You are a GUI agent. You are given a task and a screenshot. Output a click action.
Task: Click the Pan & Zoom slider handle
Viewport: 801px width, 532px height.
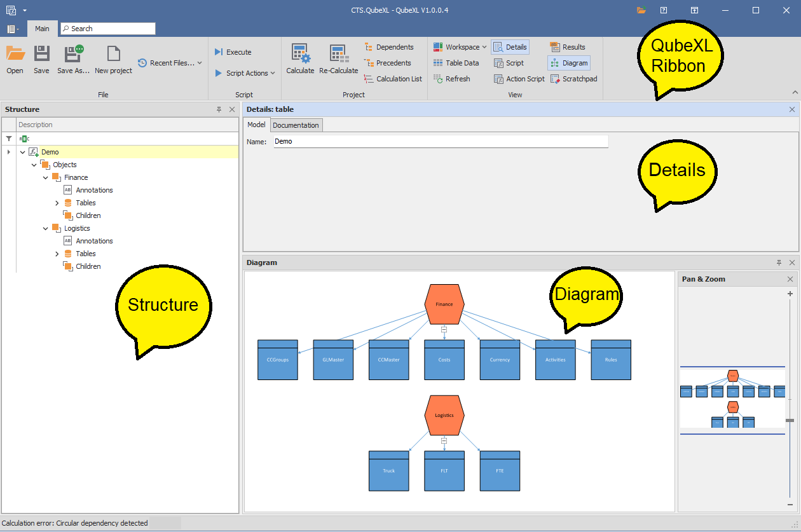[790, 420]
